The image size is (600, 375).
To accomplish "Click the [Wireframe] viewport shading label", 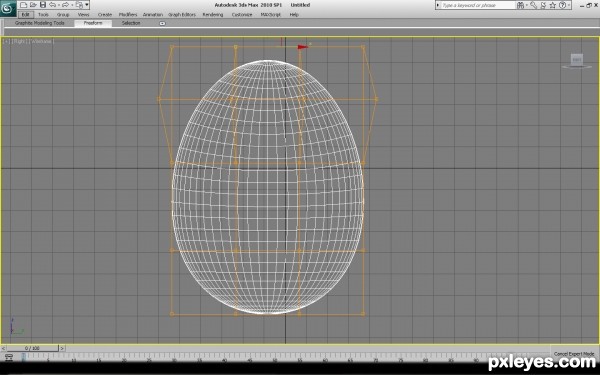I will pyautogui.click(x=41, y=41).
